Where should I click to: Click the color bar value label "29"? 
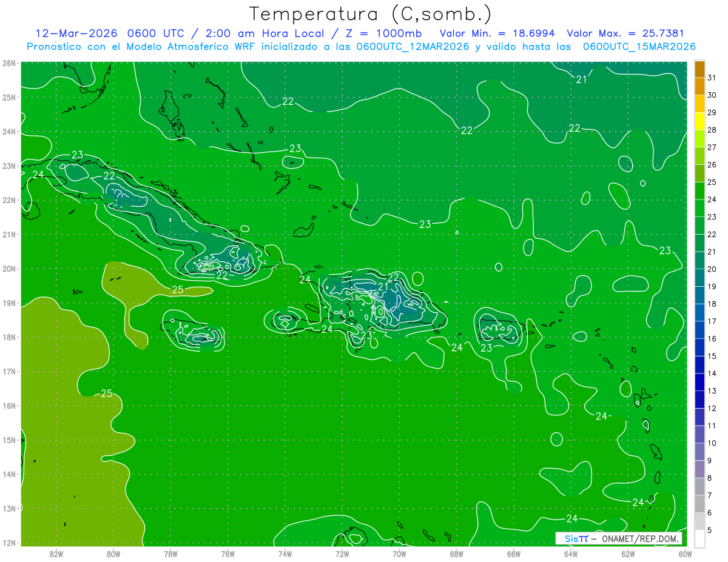click(x=712, y=113)
